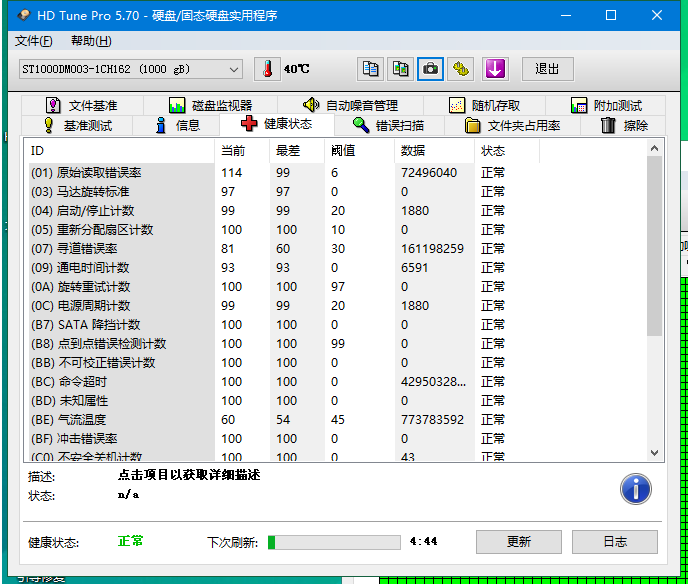Switch to the 文件基准 tab
This screenshot has height=584, width=688.
coord(82,105)
